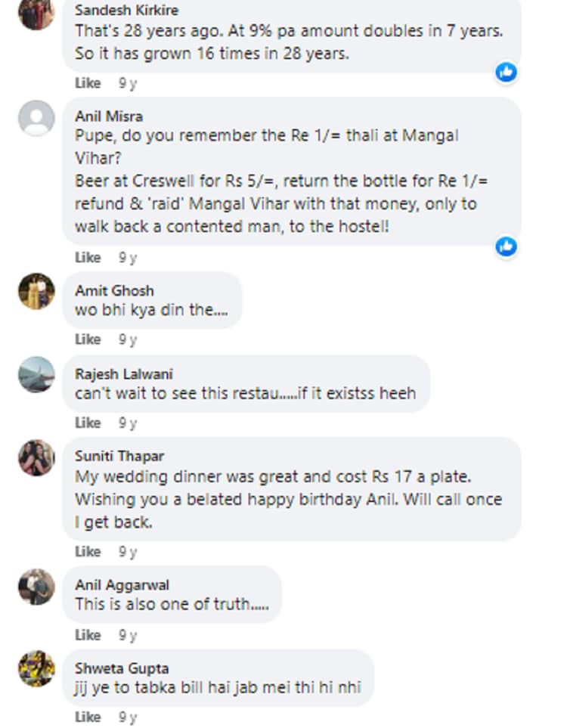
Task: Like Shweta Gupta's comment
Action: 88,717
